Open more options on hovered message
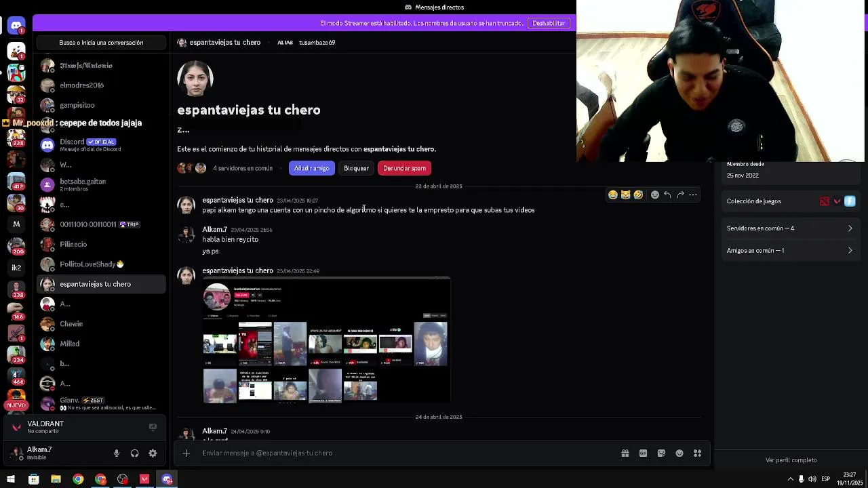 pyautogui.click(x=693, y=195)
